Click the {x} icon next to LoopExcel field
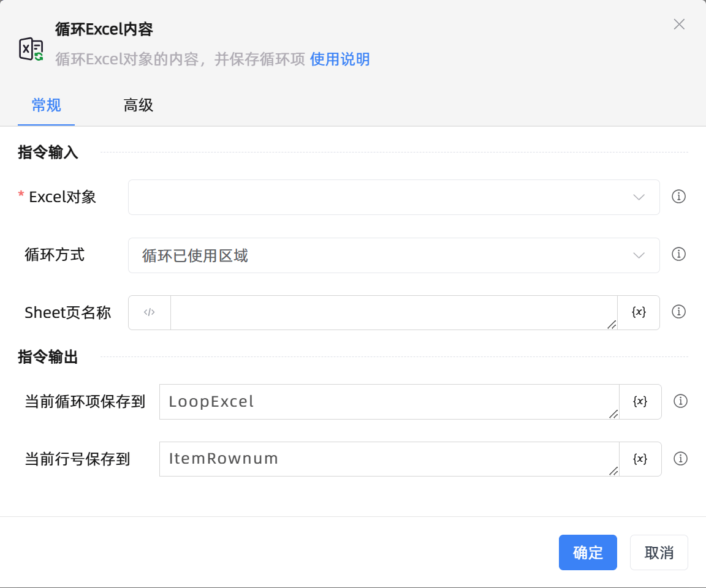This screenshot has height=588, width=706. tap(639, 402)
